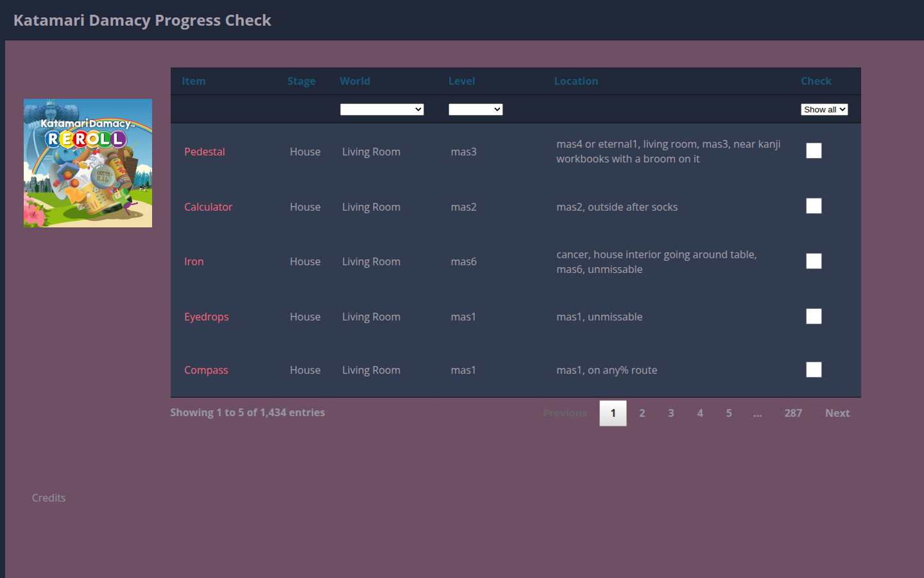
Task: Go to the Next page
Action: [x=837, y=413]
